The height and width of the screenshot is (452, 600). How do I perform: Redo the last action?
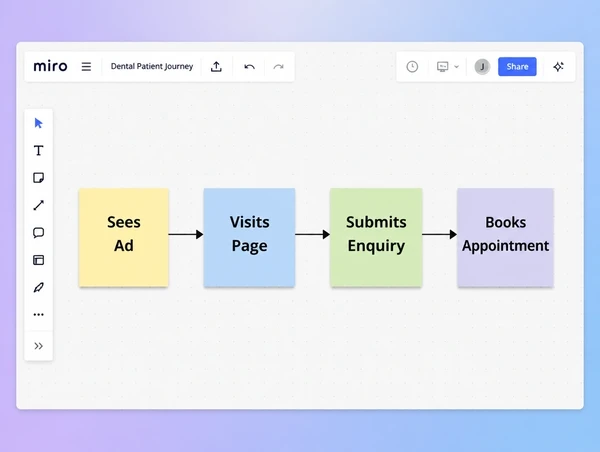[x=278, y=67]
